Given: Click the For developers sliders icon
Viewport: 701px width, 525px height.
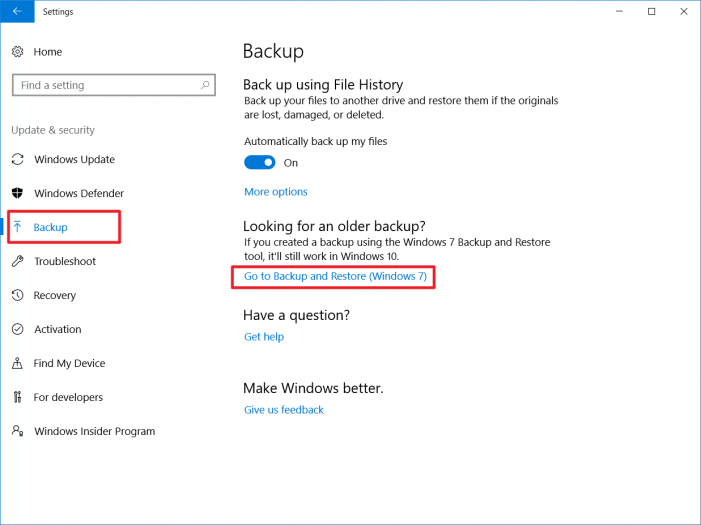Looking at the screenshot, I should (17, 398).
